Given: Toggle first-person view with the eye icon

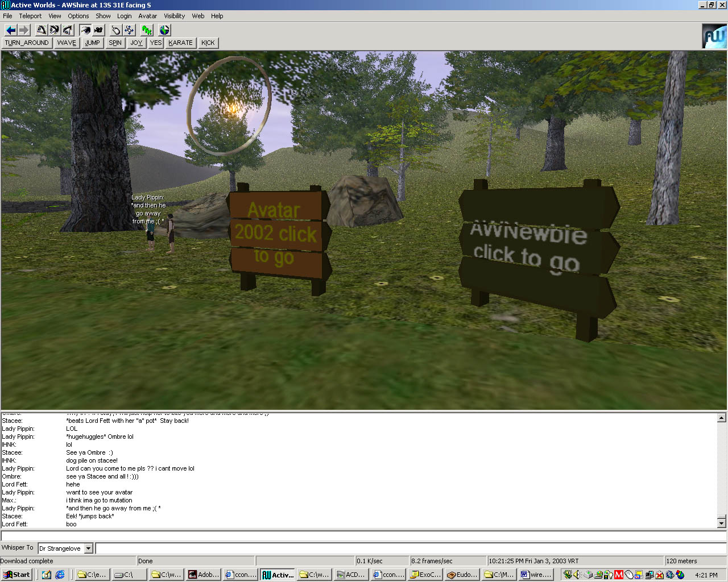Looking at the screenshot, I should click(x=85, y=30).
